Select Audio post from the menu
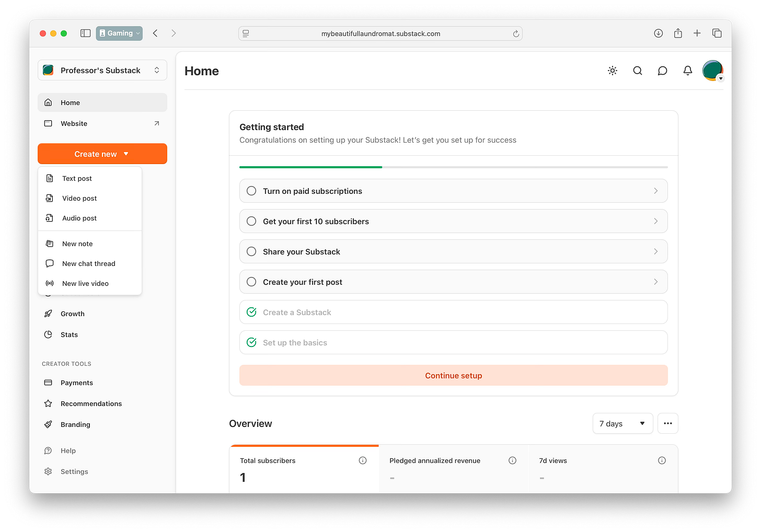This screenshot has width=761, height=532. click(90, 218)
